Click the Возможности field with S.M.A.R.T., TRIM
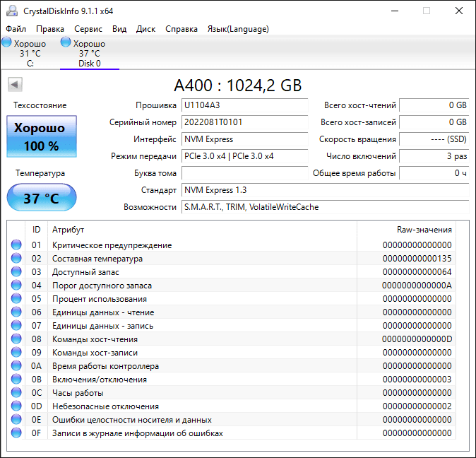476x458 pixels. point(326,207)
